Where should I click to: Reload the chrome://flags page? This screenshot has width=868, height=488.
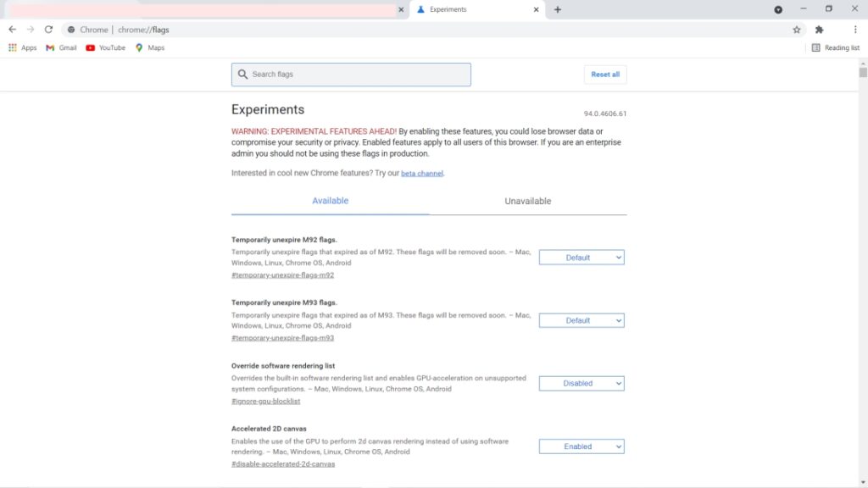48,30
